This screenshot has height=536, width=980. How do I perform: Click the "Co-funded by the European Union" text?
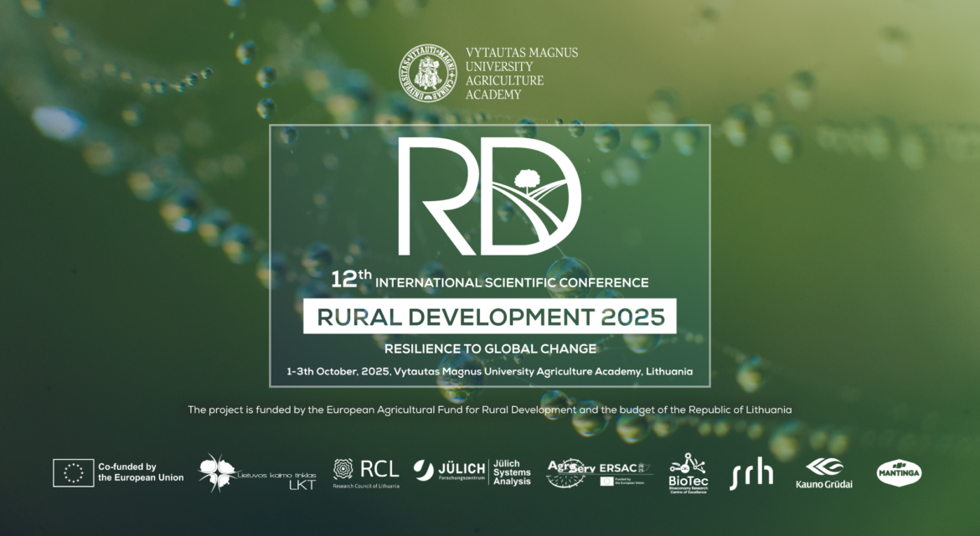(x=141, y=472)
